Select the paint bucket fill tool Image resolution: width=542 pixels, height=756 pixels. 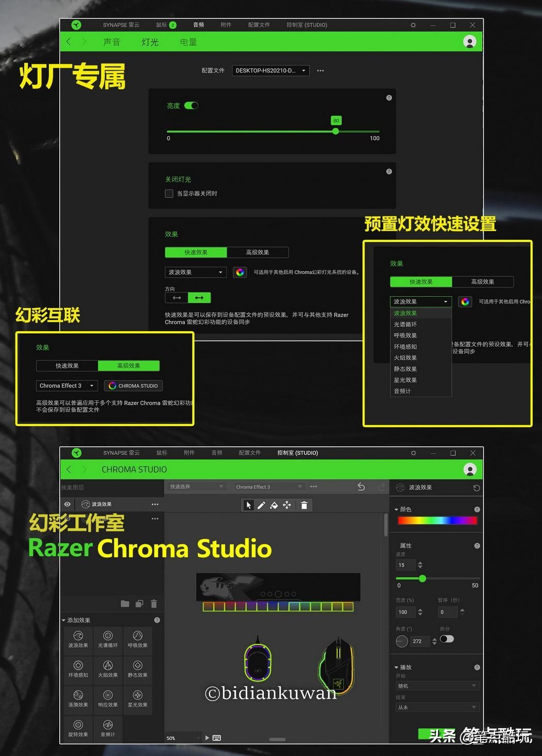click(274, 505)
